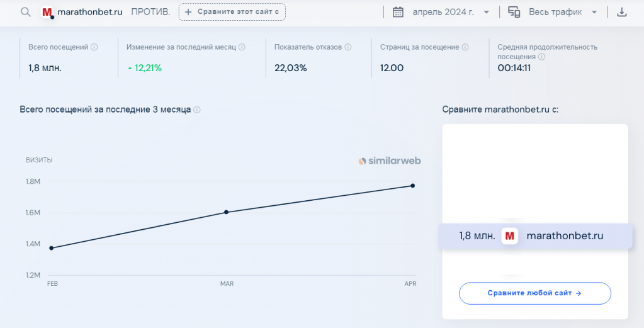644x328 pixels.
Task: Click the 1.4M y-axis label
Action: (x=33, y=244)
